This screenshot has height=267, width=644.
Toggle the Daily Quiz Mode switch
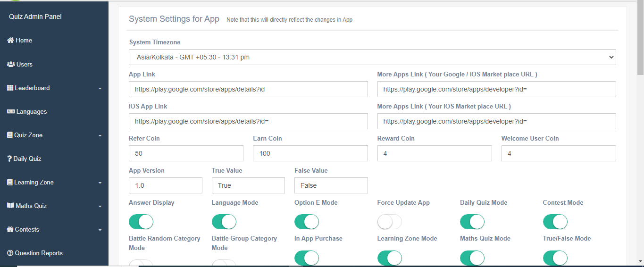[x=472, y=222]
